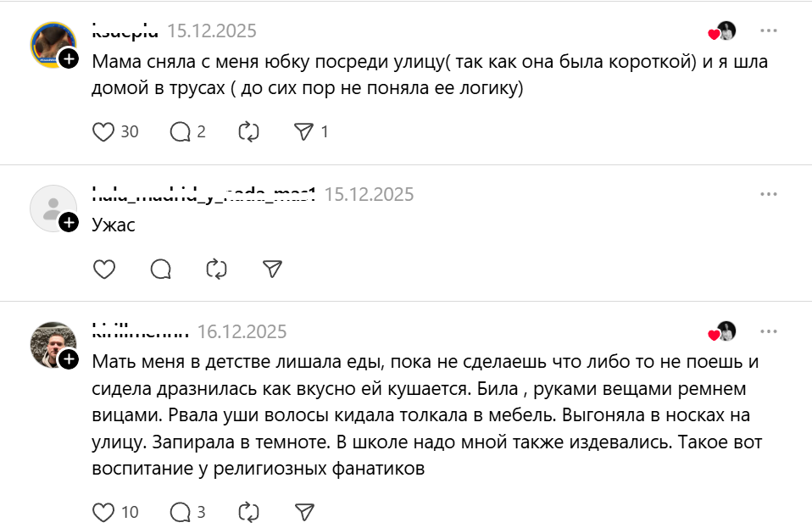Open the options menu on the first comment

point(768,31)
